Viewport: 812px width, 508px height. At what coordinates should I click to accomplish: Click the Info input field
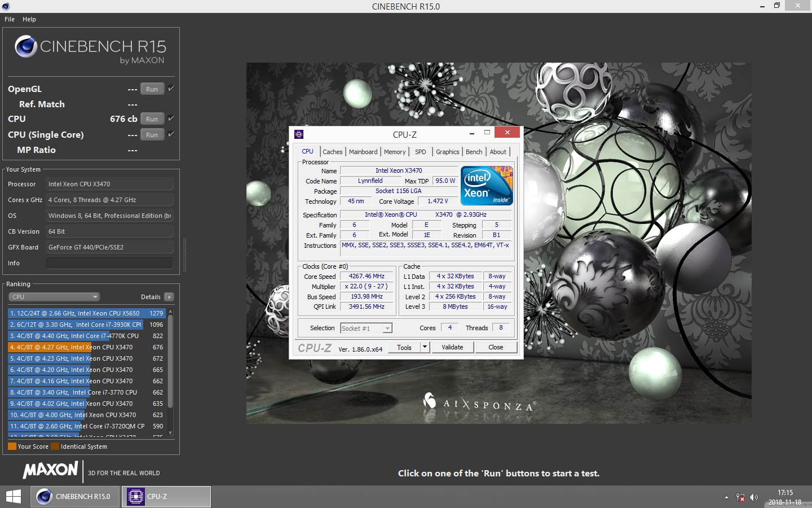pos(110,263)
